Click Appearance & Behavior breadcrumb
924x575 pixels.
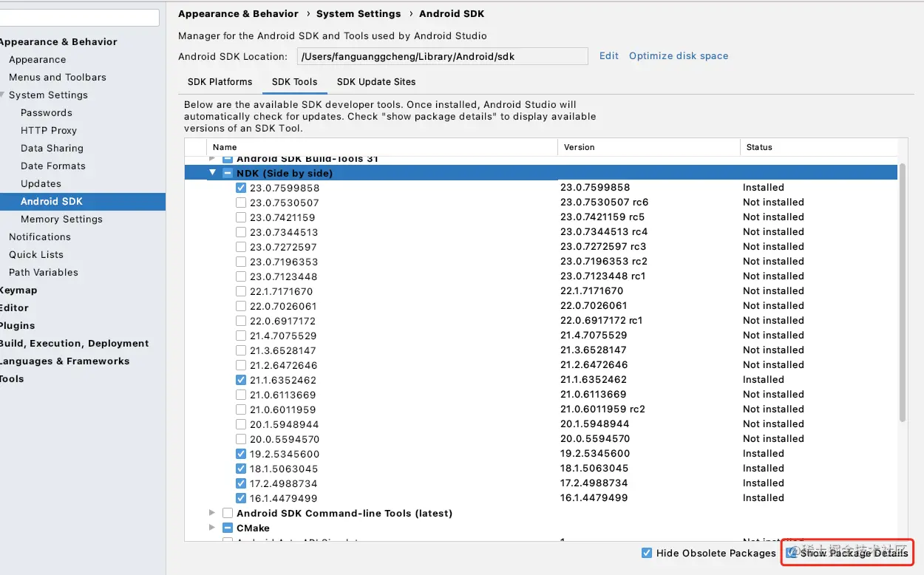tap(238, 14)
